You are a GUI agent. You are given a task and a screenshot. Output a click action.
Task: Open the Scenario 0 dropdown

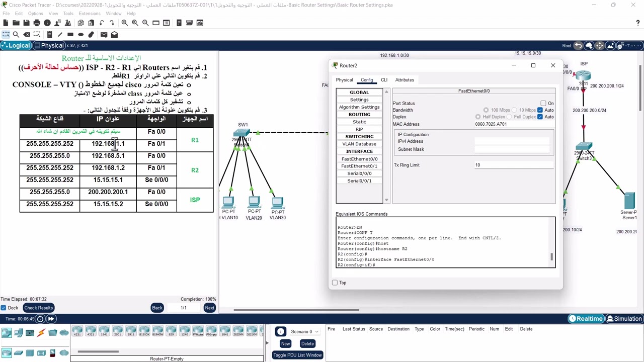click(305, 332)
